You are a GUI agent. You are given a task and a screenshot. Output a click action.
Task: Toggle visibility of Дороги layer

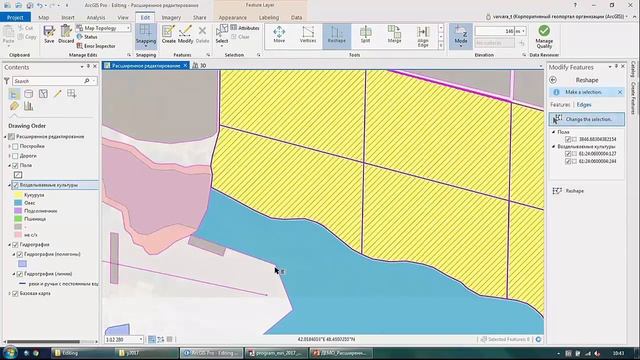click(x=15, y=156)
